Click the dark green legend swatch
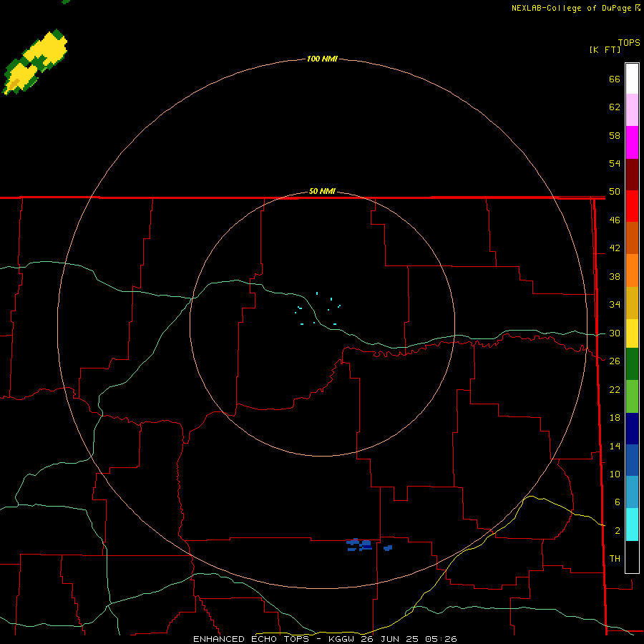Screen dimensions: 644x644 (x=632, y=364)
